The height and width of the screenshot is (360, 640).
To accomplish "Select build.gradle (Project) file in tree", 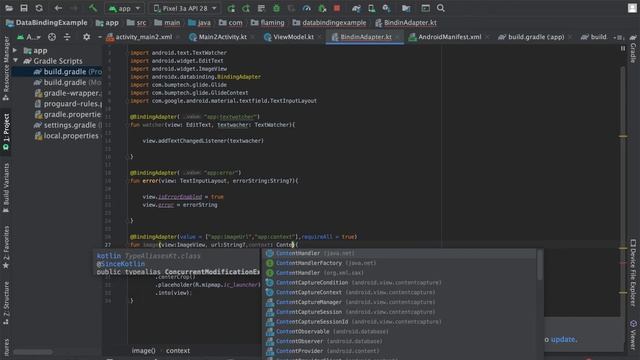I will click(x=67, y=72).
